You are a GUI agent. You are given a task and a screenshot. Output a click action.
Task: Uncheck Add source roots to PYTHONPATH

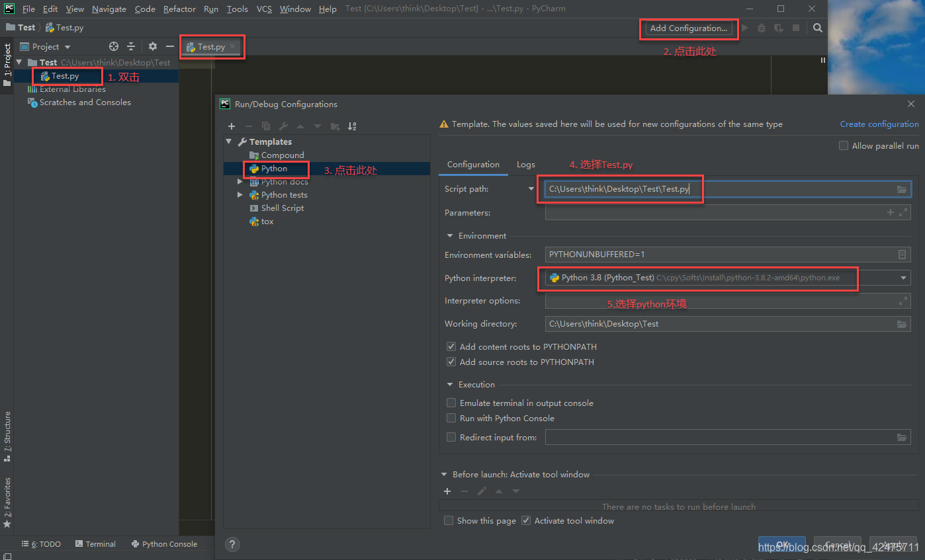coord(451,362)
